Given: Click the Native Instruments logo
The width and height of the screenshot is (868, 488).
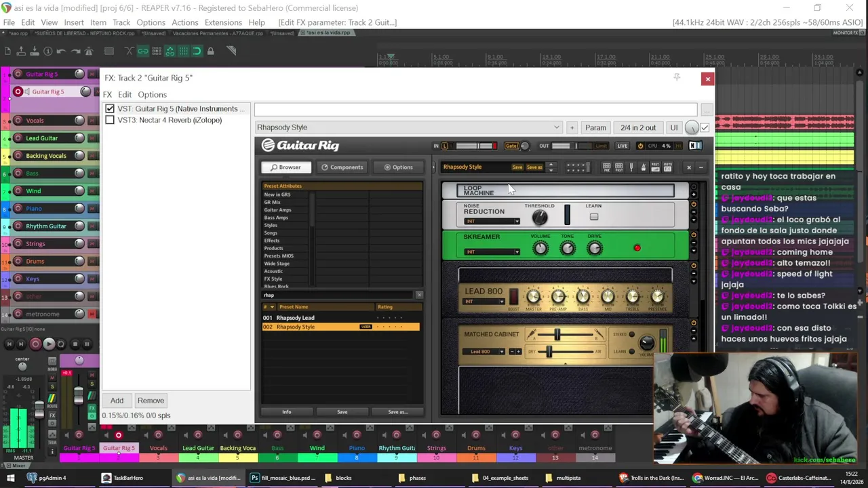Looking at the screenshot, I should click(695, 146).
